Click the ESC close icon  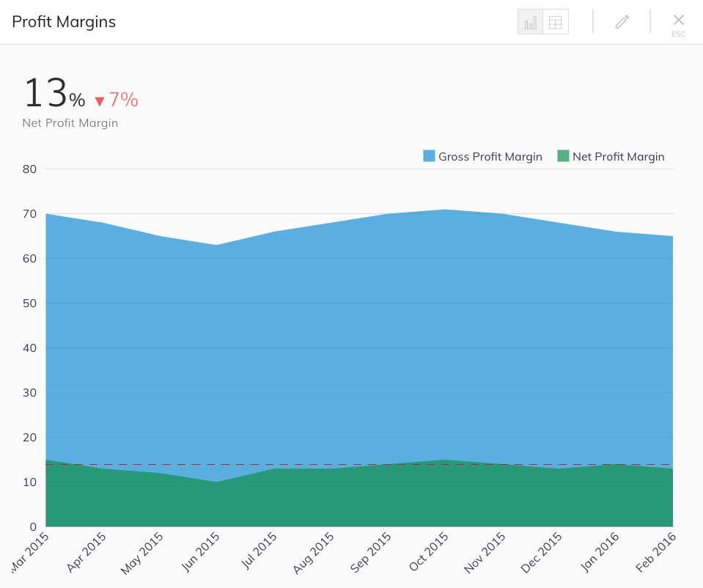(678, 21)
